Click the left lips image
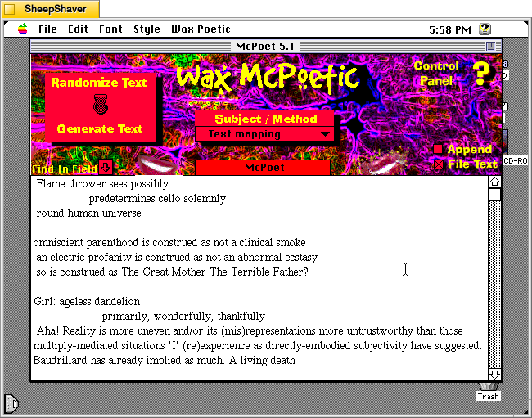 (x=158, y=164)
